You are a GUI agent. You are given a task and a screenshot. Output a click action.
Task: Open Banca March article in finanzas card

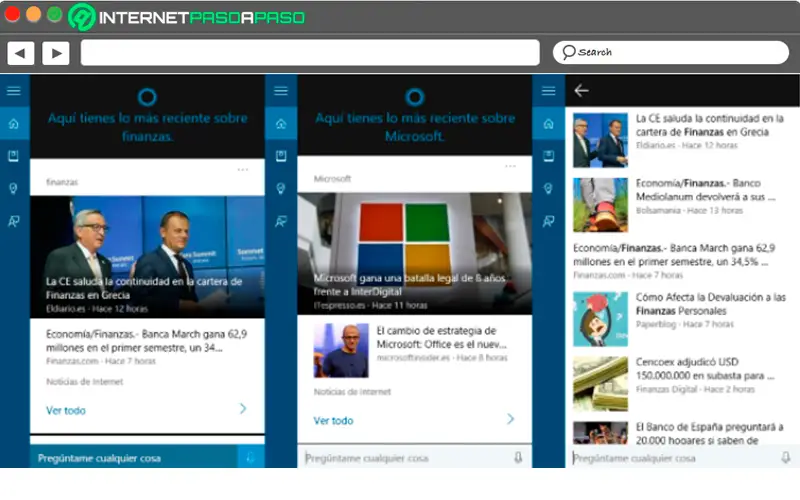pos(146,347)
